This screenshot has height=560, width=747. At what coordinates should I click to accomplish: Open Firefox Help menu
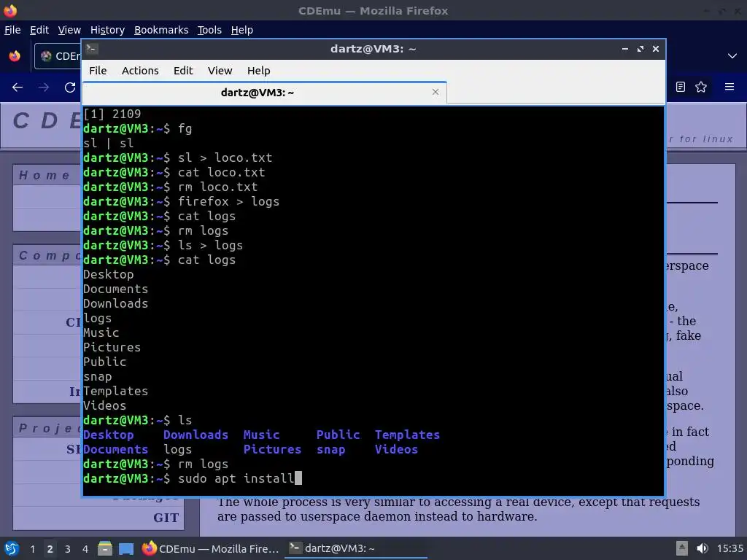[x=242, y=30]
